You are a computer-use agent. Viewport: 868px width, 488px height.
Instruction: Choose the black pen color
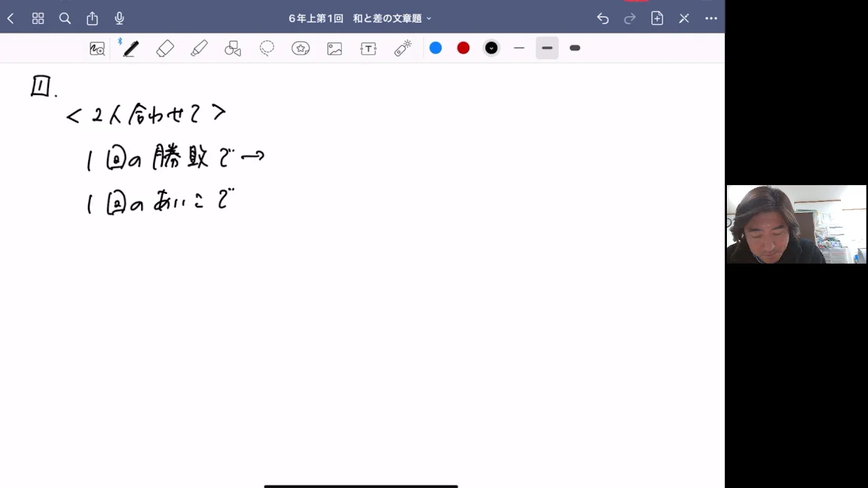pos(491,47)
